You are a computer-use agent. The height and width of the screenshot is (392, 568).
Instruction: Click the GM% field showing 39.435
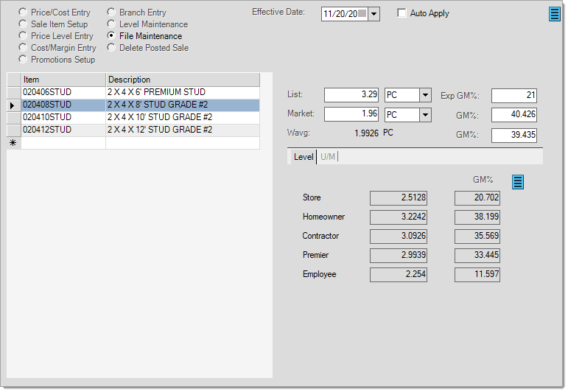pyautogui.click(x=514, y=135)
